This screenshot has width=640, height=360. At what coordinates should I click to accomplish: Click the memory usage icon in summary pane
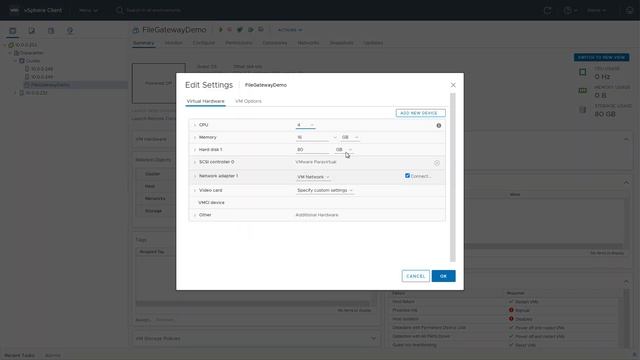583,91
